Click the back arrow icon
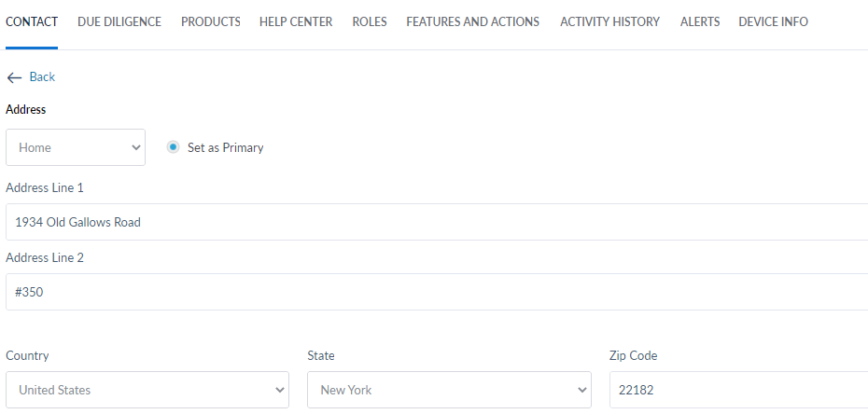 click(14, 77)
